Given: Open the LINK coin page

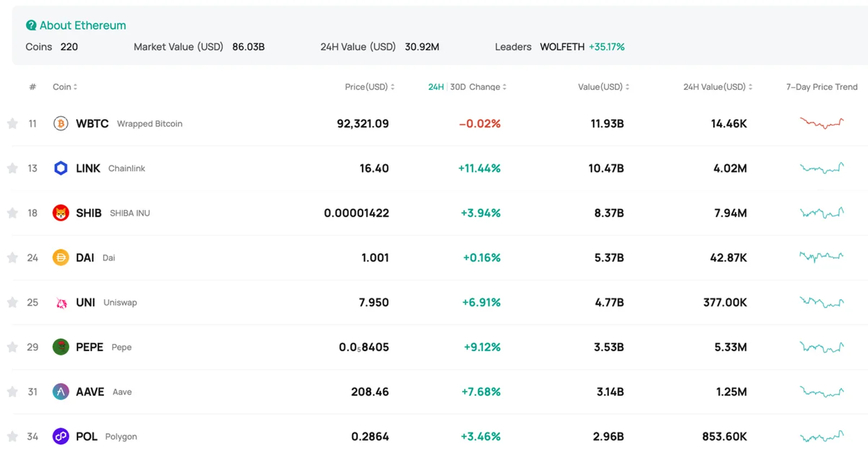Looking at the screenshot, I should [88, 168].
